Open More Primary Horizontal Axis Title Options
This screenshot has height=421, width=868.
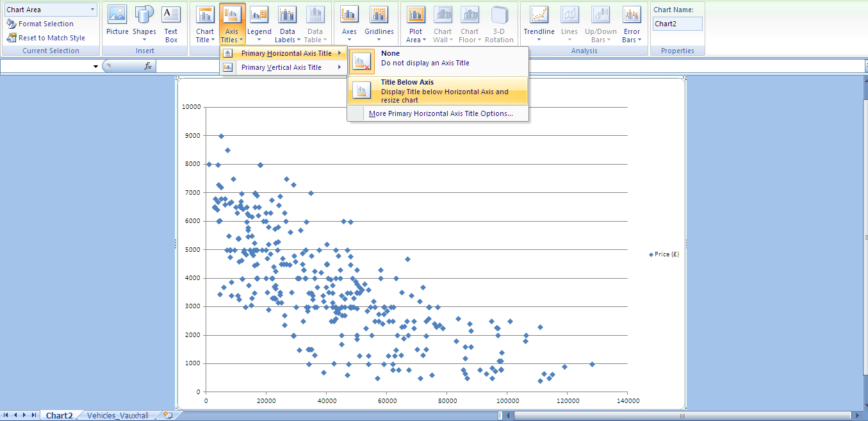point(440,113)
